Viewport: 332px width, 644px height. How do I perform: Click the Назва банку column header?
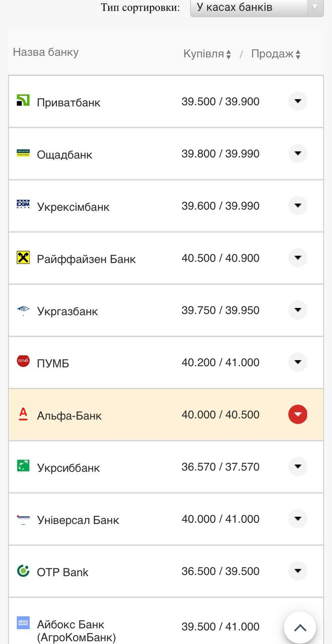pos(46,52)
